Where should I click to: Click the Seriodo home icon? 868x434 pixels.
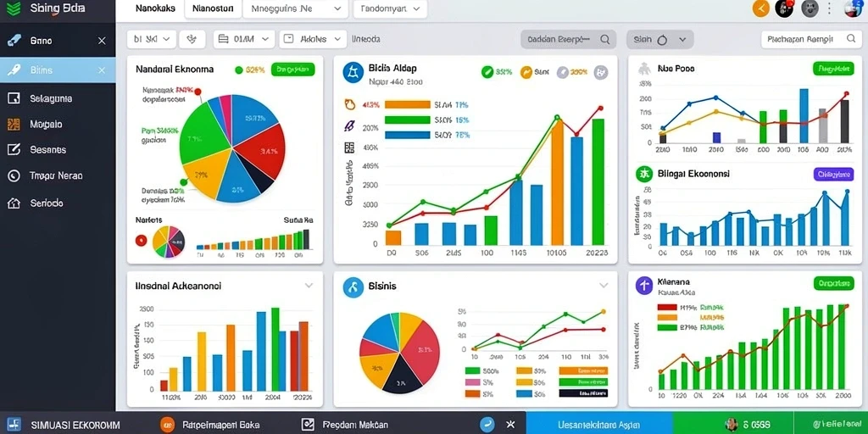[x=14, y=203]
